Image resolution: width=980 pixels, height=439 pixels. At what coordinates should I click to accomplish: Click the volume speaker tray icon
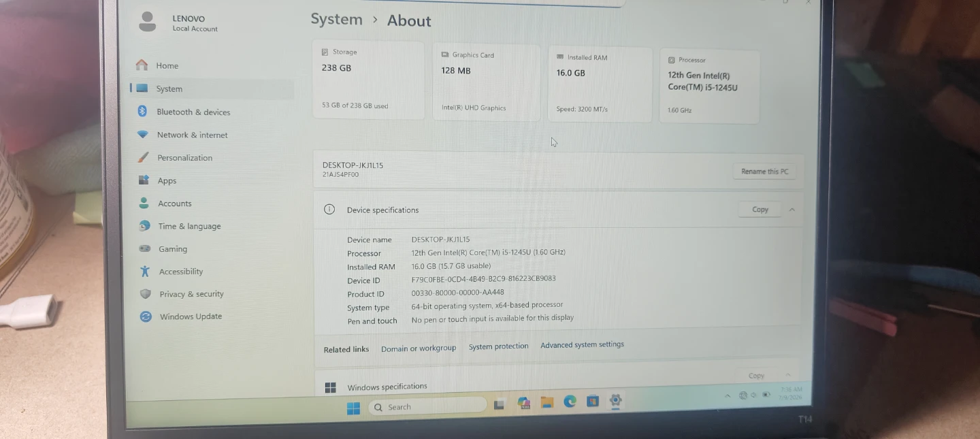(x=754, y=395)
